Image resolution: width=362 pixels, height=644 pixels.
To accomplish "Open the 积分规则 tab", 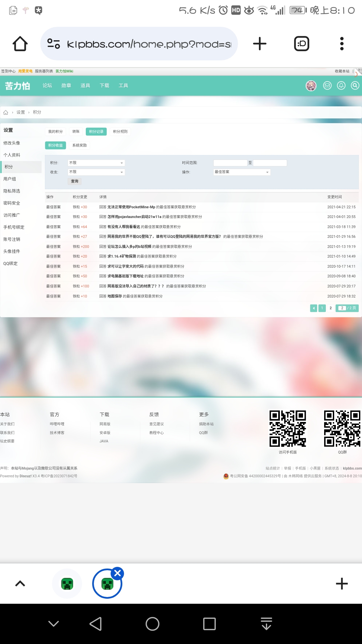I will coord(120,131).
